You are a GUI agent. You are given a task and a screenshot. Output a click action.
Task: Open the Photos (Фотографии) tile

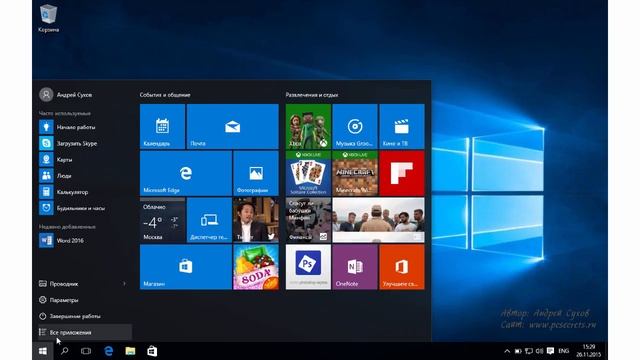tap(256, 173)
